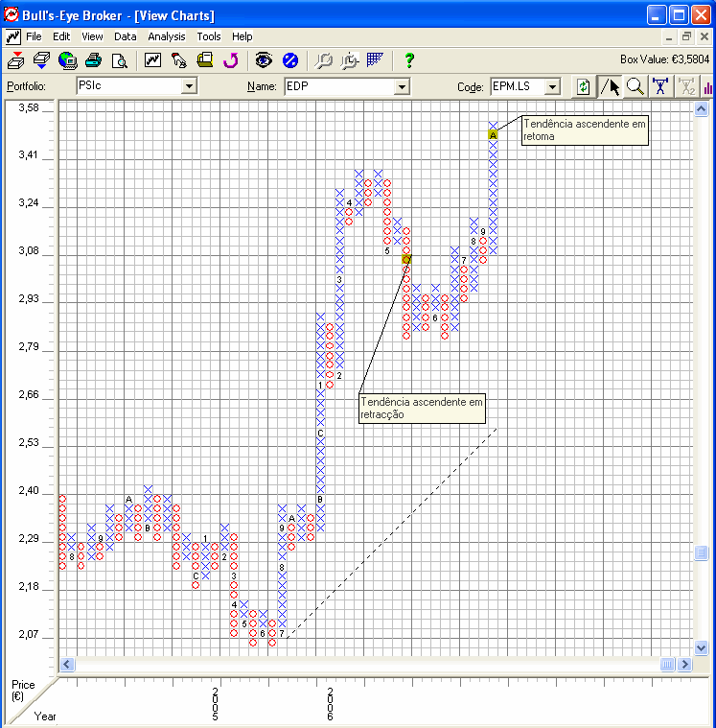Select the line and pointer drawing tool

(x=610, y=87)
